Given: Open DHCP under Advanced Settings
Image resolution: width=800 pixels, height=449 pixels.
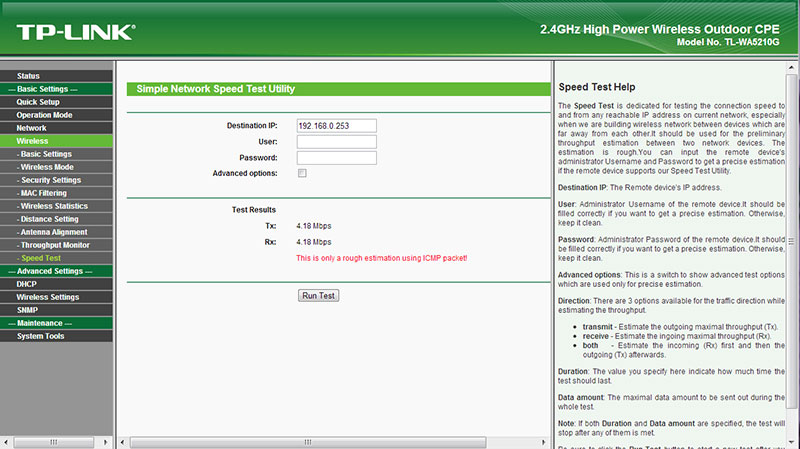Looking at the screenshot, I should point(27,284).
